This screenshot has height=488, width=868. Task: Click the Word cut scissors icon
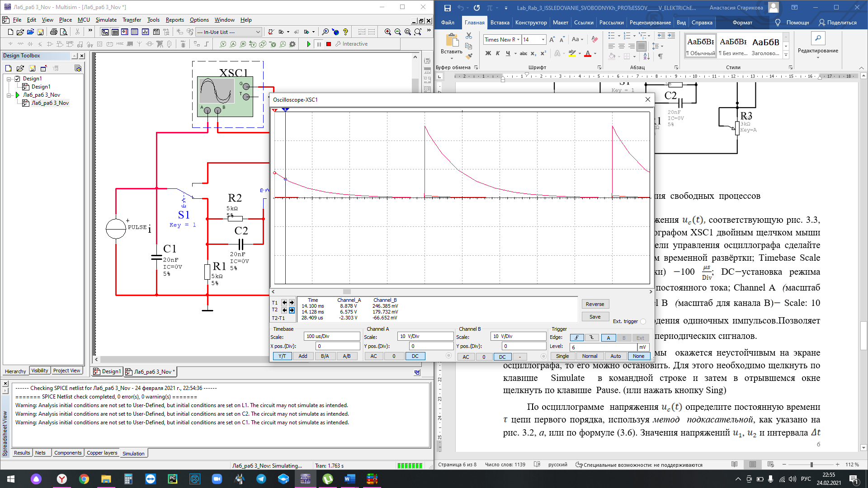tap(469, 36)
